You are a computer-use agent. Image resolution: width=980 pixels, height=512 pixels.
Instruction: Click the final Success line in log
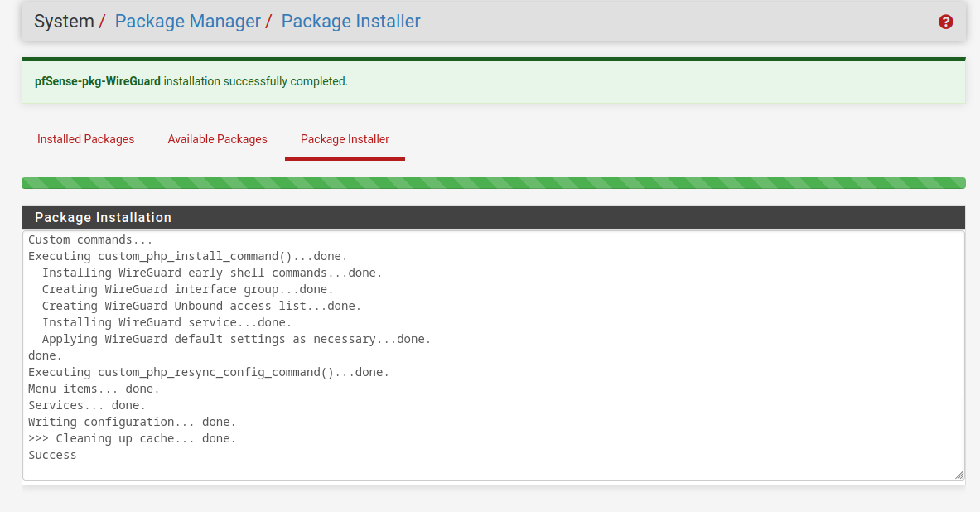coord(52,455)
